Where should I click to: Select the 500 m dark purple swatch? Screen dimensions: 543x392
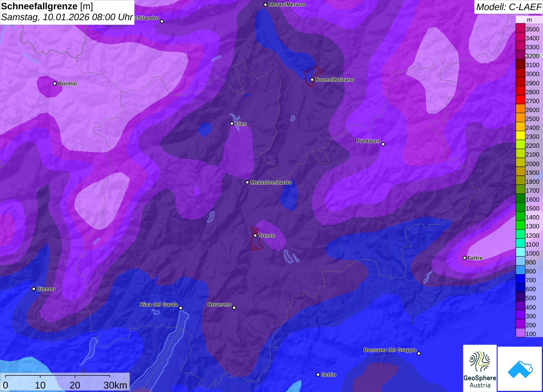pyautogui.click(x=521, y=297)
